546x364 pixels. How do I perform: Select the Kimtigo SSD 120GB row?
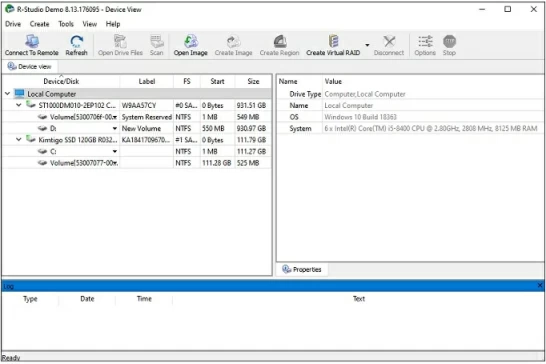coord(137,140)
